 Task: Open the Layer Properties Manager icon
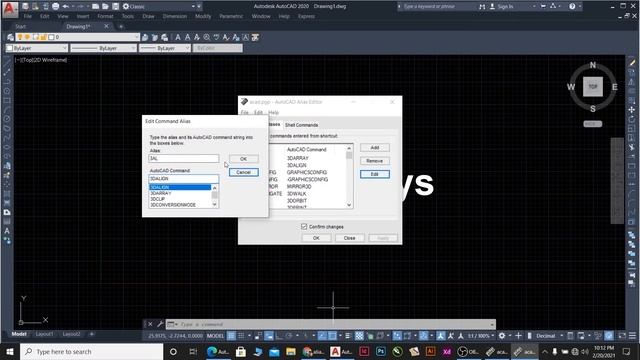(x=11, y=37)
